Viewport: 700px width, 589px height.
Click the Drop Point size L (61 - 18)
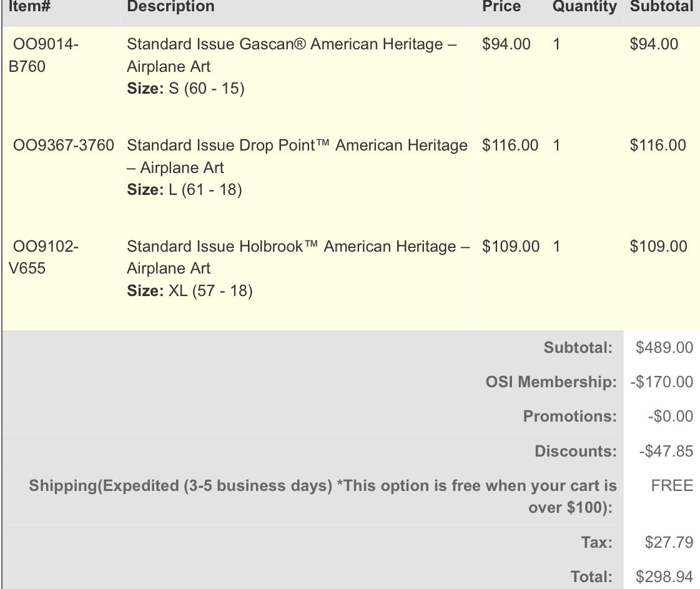[184, 190]
